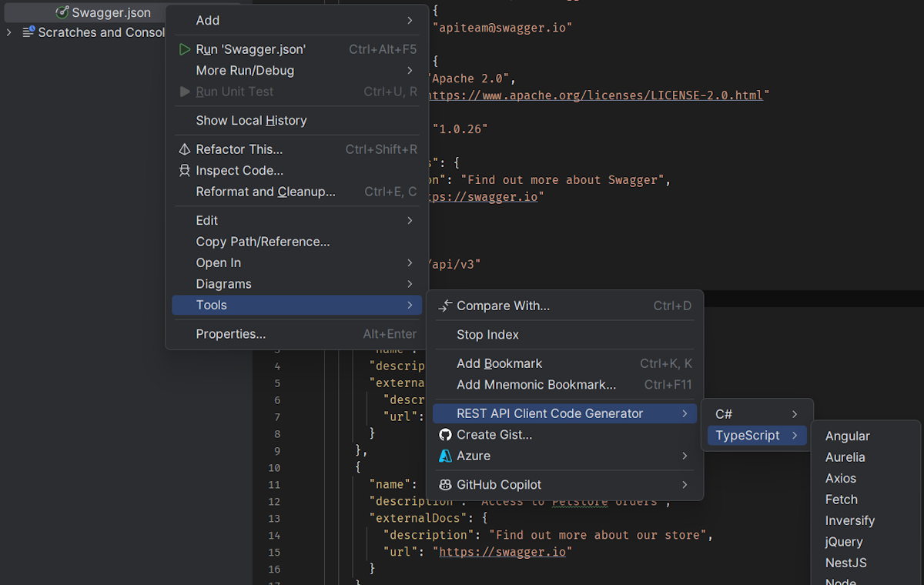Click line number 16 in gutter
The width and height of the screenshot is (924, 585).
coord(275,569)
